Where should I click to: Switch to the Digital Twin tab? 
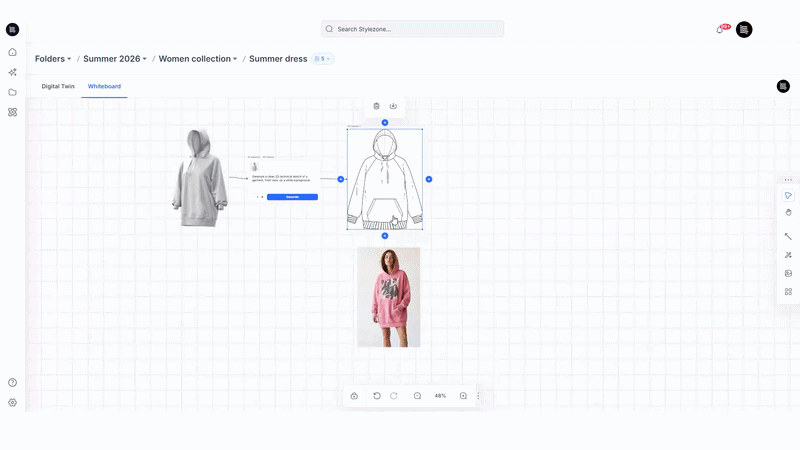coord(58,86)
